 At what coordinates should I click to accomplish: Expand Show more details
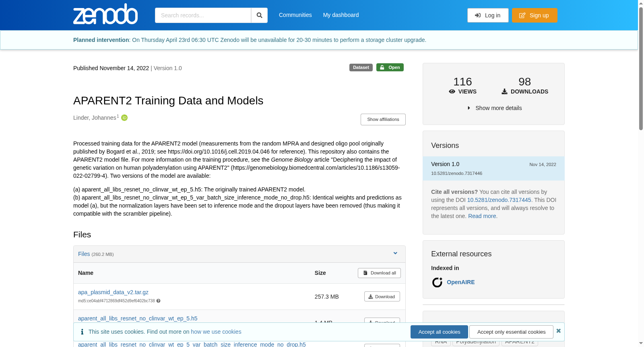pos(494,108)
